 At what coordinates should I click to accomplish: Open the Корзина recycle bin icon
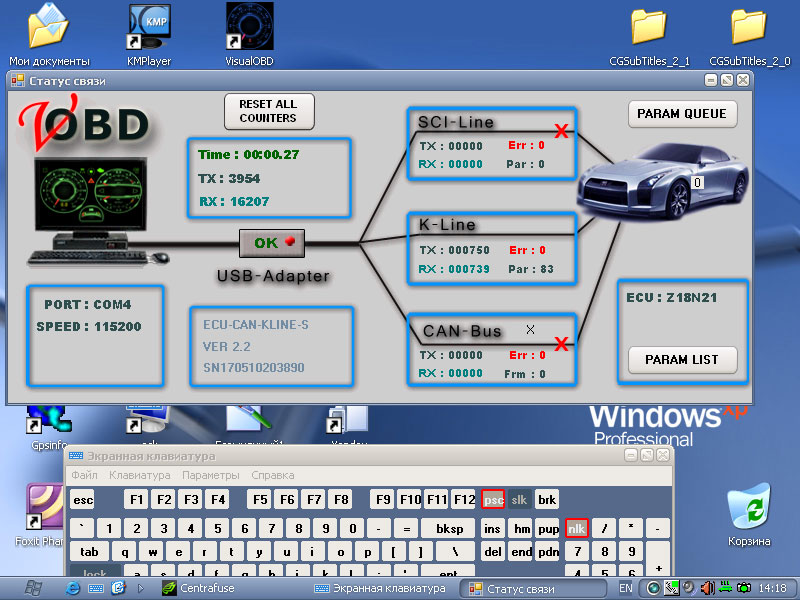click(749, 507)
